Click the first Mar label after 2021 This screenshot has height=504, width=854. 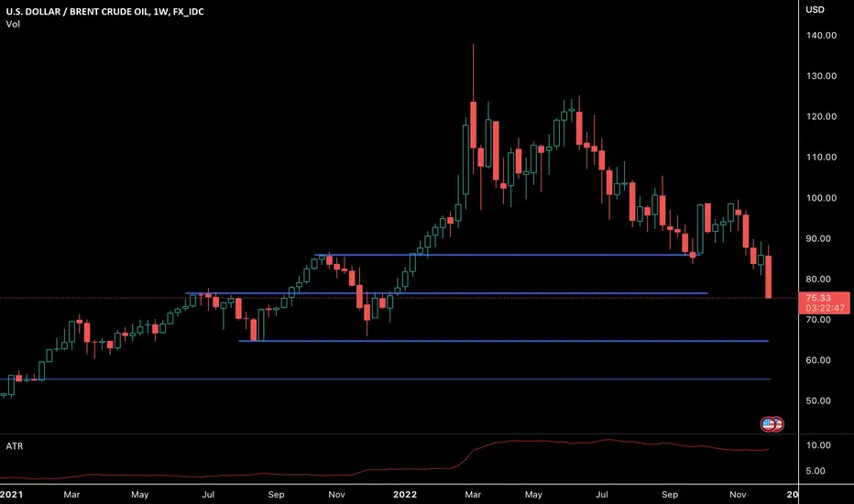coord(71,495)
